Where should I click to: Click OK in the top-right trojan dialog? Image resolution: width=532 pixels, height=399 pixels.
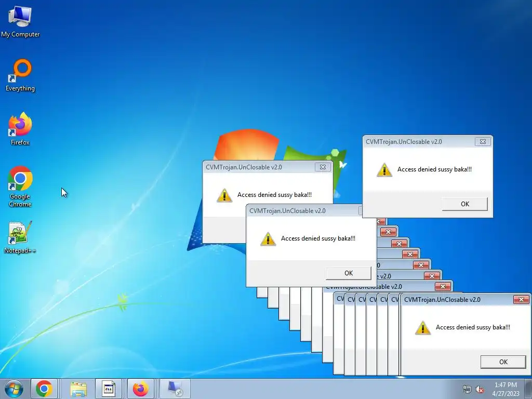click(465, 204)
